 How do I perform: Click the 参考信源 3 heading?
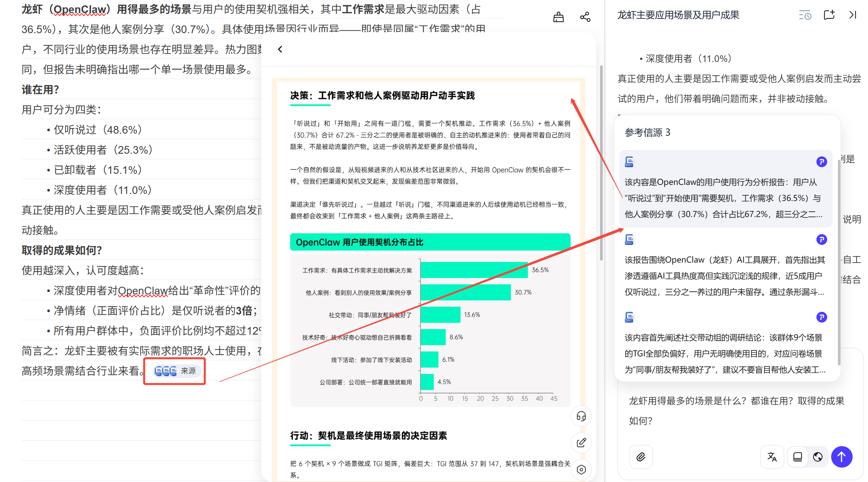tap(647, 132)
